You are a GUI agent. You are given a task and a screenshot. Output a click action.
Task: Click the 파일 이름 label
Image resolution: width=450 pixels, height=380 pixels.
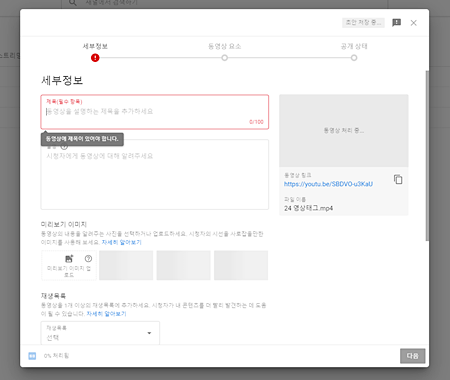(x=295, y=199)
